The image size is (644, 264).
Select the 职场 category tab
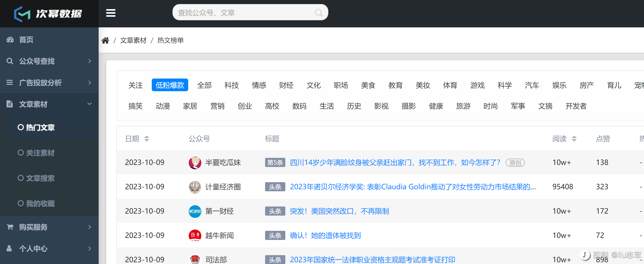(341, 85)
